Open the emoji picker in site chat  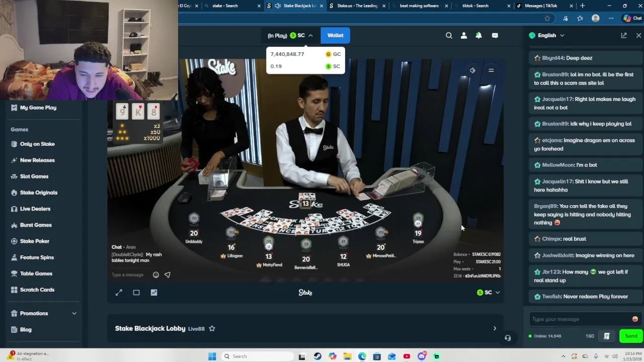click(635, 319)
